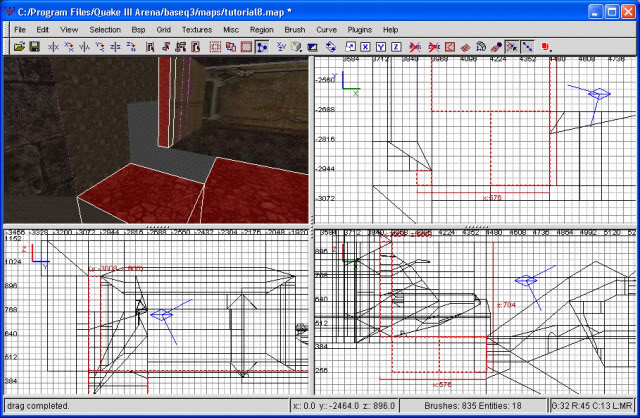
Task: Make selected brush hollow
Action: (246, 47)
